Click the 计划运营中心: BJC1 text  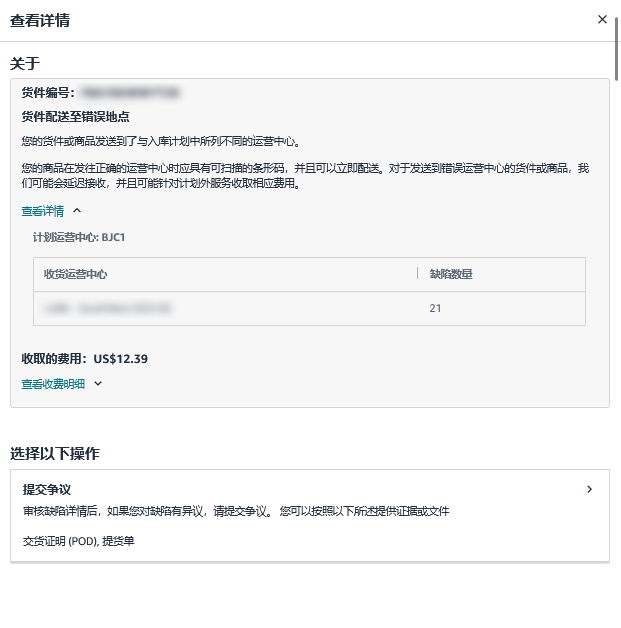79,238
